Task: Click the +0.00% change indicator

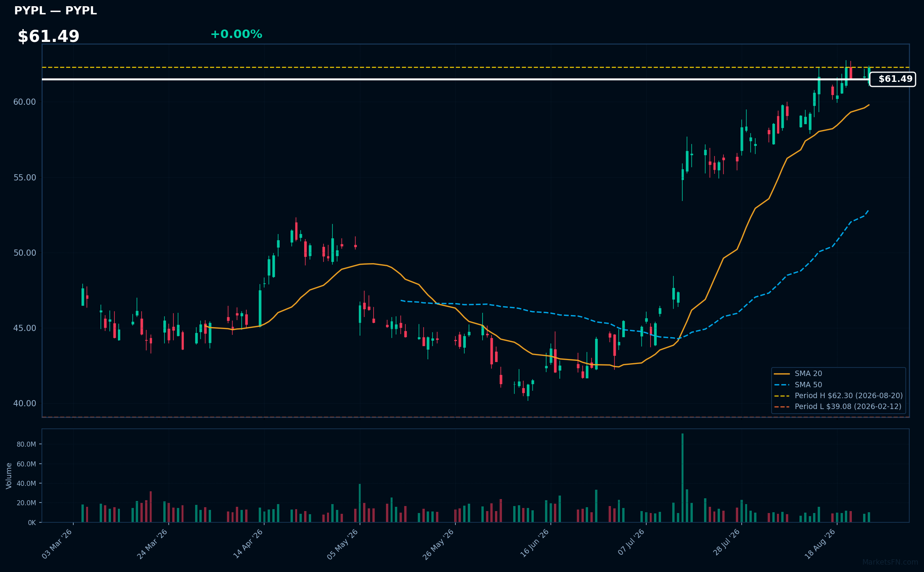Action: 236,34
